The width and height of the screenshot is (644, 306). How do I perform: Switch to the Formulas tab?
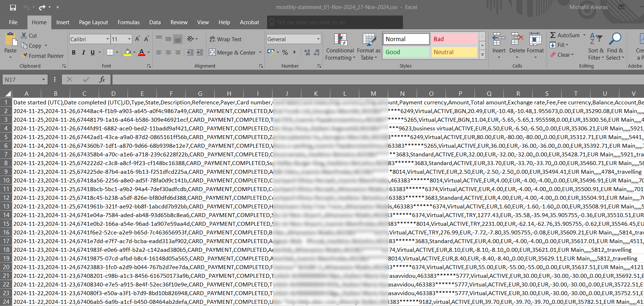[x=128, y=22]
